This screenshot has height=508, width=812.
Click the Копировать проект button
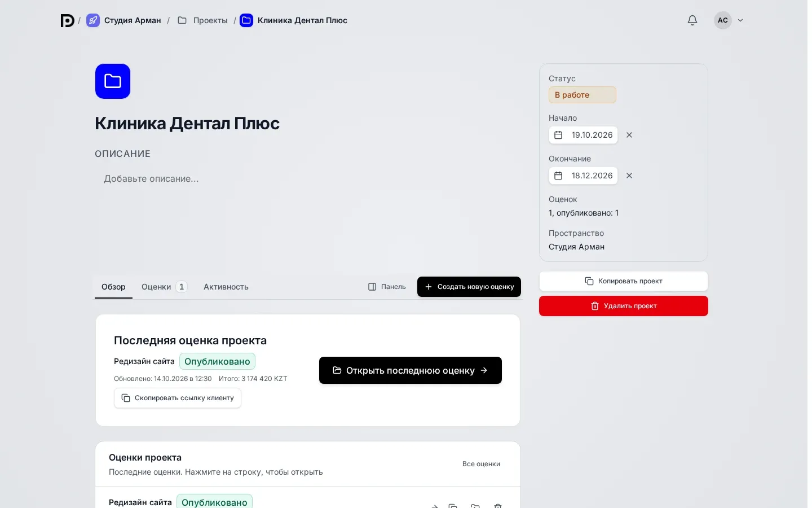tap(624, 281)
